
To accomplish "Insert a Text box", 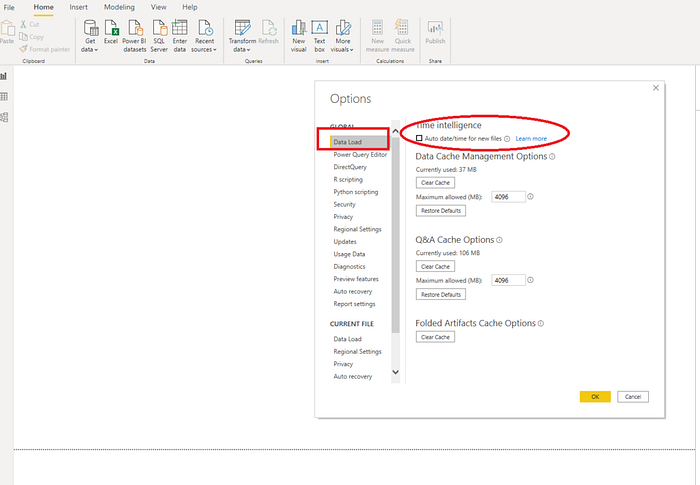I will click(x=320, y=36).
